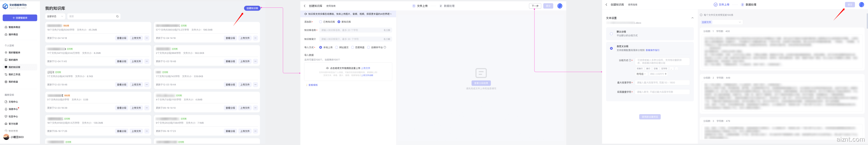
Task: Click the help icon beside 自媒体平台
Action: click(385, 47)
